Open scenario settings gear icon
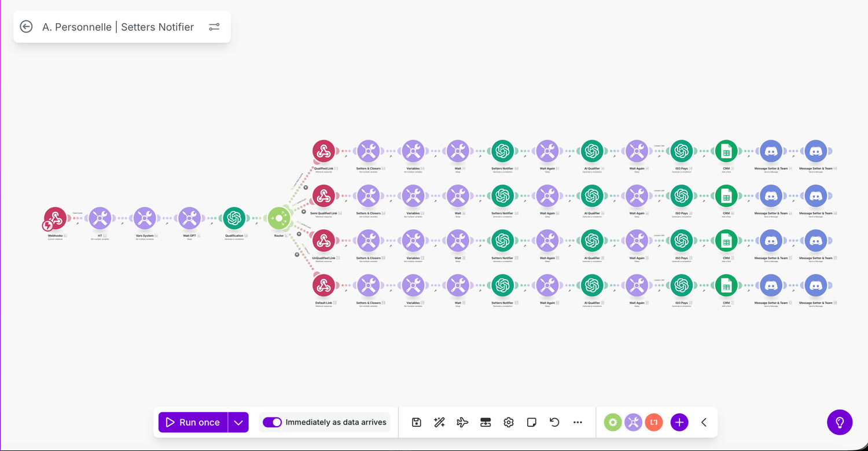This screenshot has height=451, width=868. [509, 423]
